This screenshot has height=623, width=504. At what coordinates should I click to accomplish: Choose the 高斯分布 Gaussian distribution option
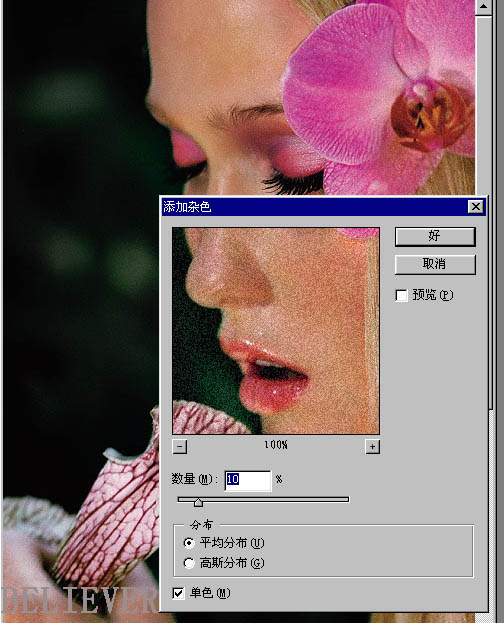189,563
